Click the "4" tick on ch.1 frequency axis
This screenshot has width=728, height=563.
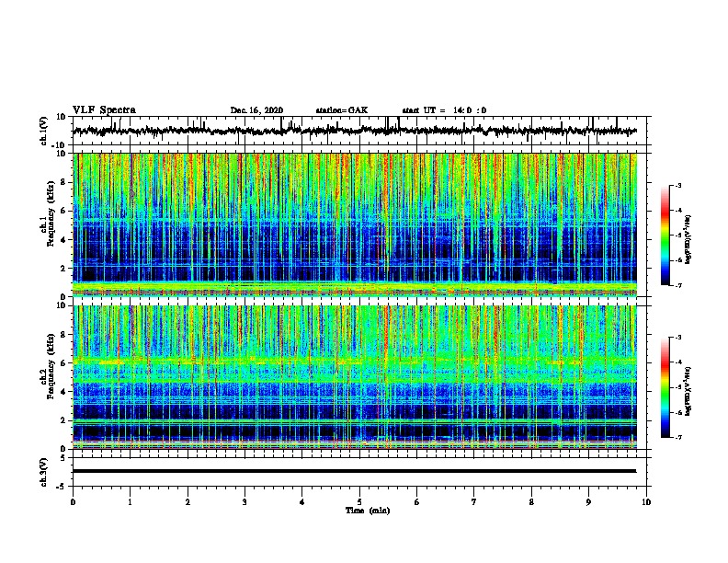pos(64,240)
